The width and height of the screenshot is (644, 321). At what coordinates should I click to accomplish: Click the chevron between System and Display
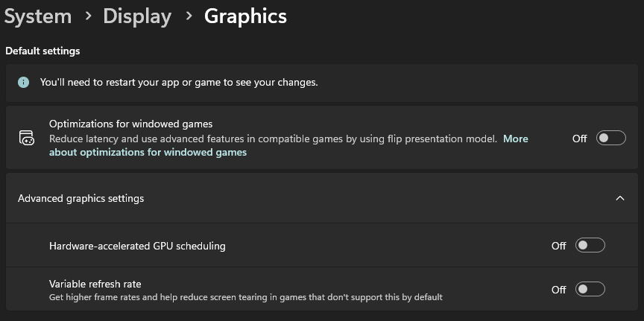point(87,16)
